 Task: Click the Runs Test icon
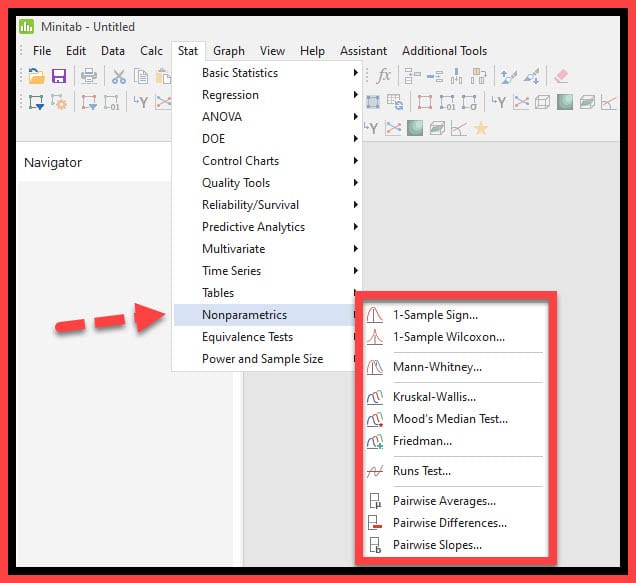coord(375,471)
